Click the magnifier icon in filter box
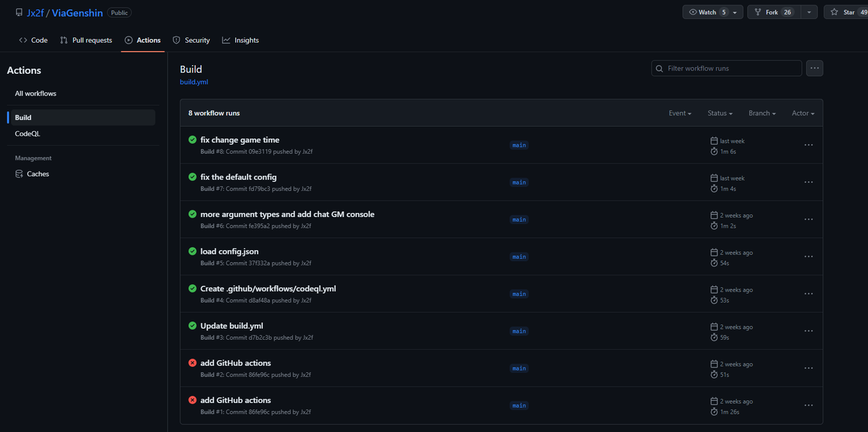 click(660, 68)
